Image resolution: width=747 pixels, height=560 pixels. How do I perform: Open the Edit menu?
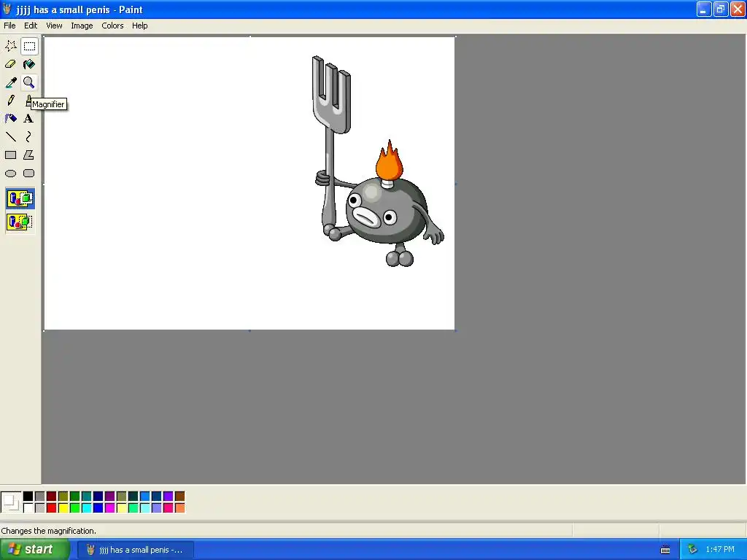click(x=31, y=26)
